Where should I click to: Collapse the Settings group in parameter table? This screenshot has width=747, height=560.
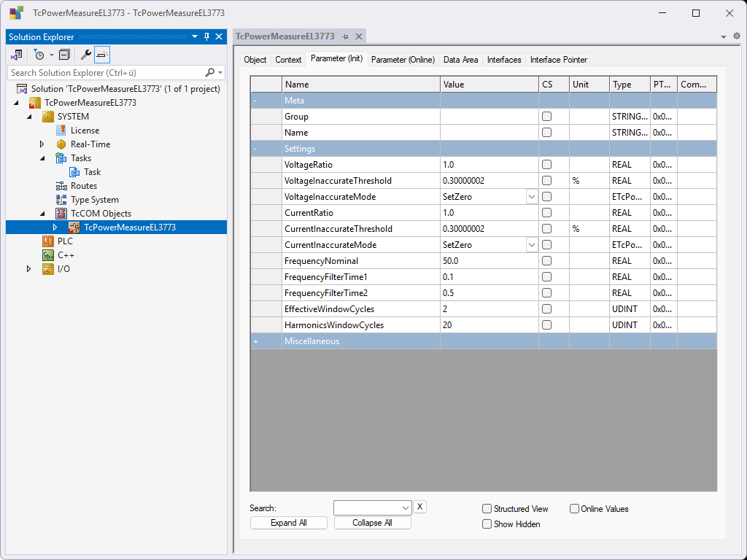point(255,149)
